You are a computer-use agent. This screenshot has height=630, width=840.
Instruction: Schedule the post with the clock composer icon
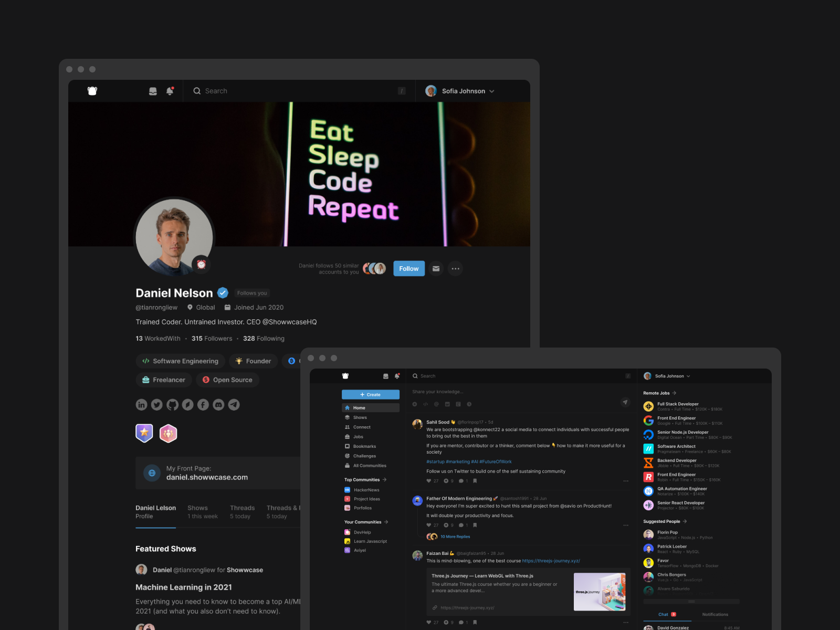tap(469, 404)
